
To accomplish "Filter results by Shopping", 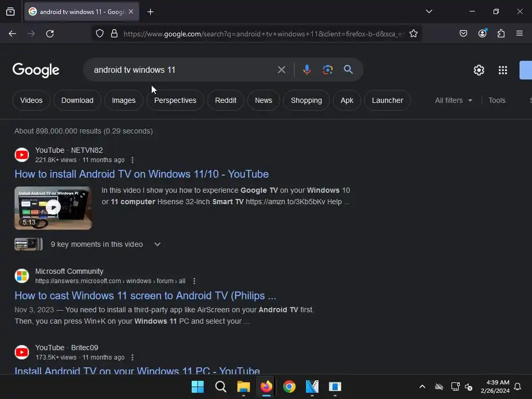I will 307,100.
